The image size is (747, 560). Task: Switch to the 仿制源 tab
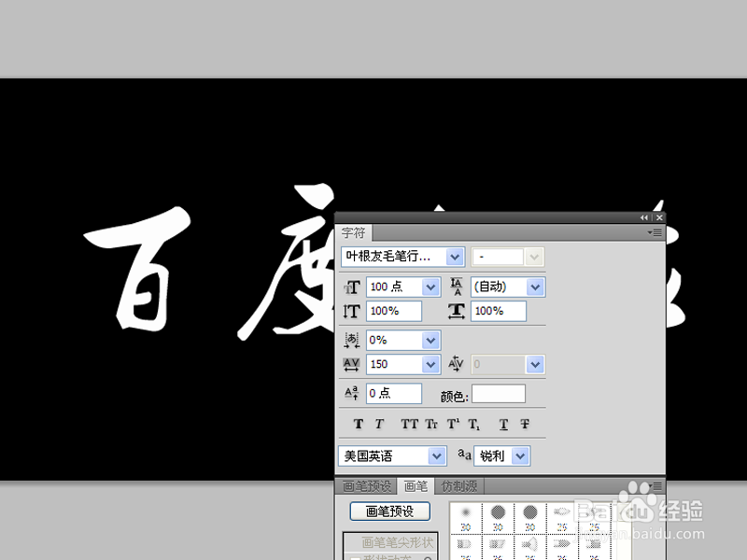459,486
